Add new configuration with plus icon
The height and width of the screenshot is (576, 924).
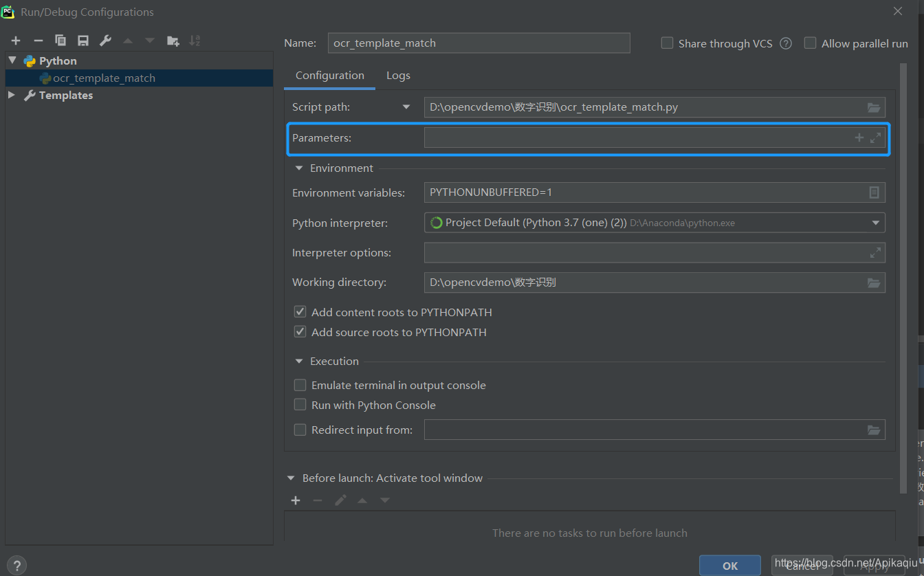point(16,41)
